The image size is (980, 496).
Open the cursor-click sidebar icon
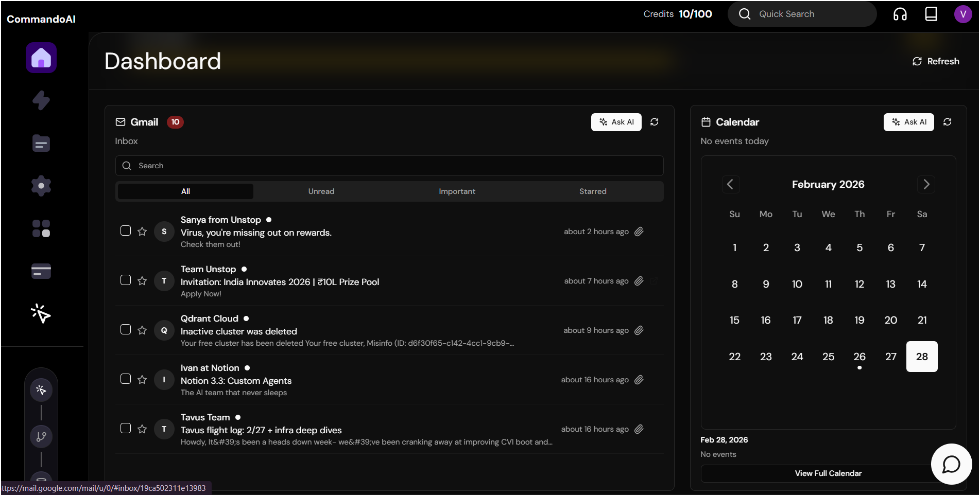coord(41,313)
